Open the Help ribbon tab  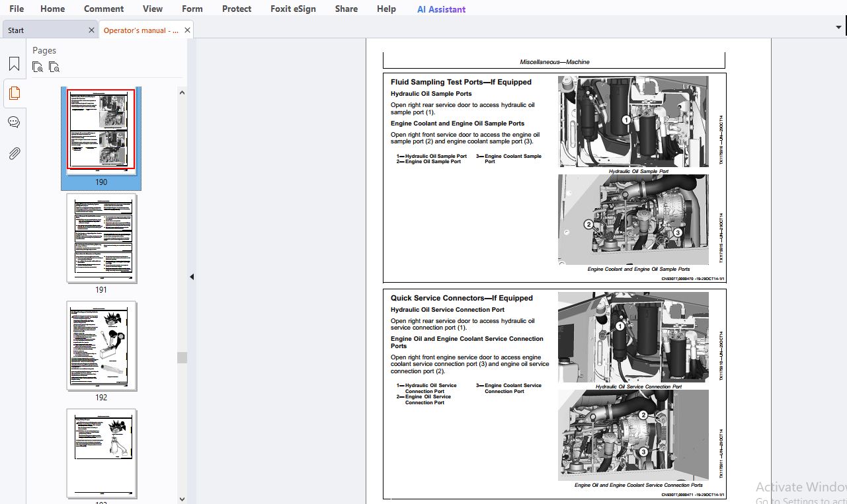coord(386,9)
